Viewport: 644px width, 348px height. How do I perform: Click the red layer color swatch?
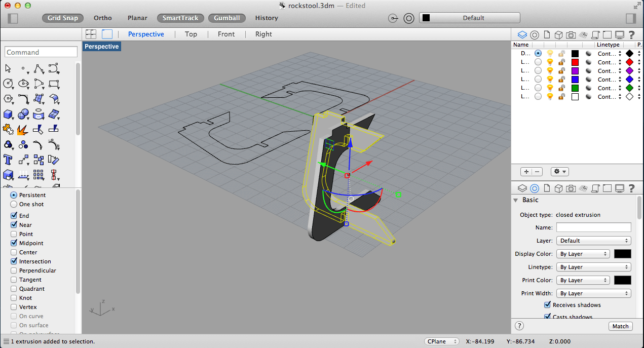(x=575, y=62)
